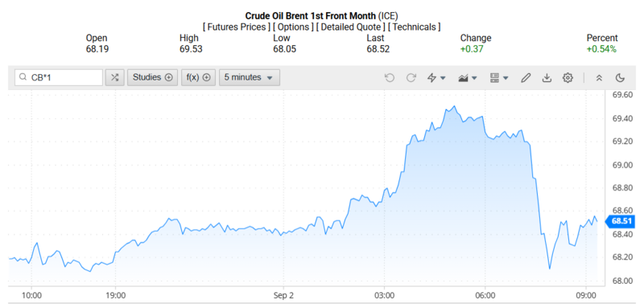Open the Studies menu button
Image resolution: width=644 pixels, height=304 pixels.
tap(152, 77)
